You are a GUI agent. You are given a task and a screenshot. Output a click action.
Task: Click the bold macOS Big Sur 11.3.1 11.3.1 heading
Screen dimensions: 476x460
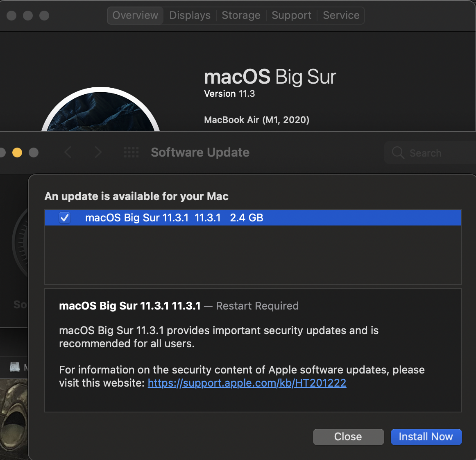point(129,306)
